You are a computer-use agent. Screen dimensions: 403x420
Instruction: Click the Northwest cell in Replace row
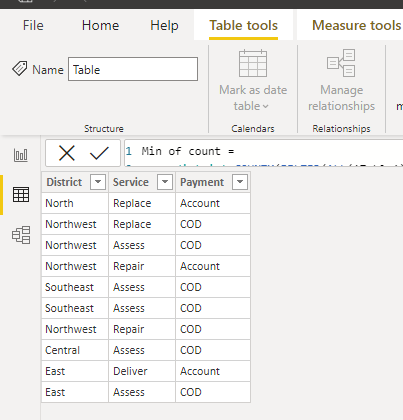tap(75, 224)
